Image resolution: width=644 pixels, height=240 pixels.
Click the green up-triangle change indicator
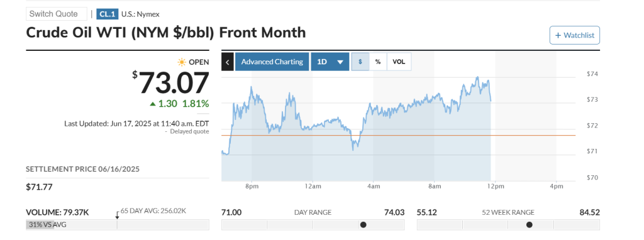pyautogui.click(x=153, y=104)
